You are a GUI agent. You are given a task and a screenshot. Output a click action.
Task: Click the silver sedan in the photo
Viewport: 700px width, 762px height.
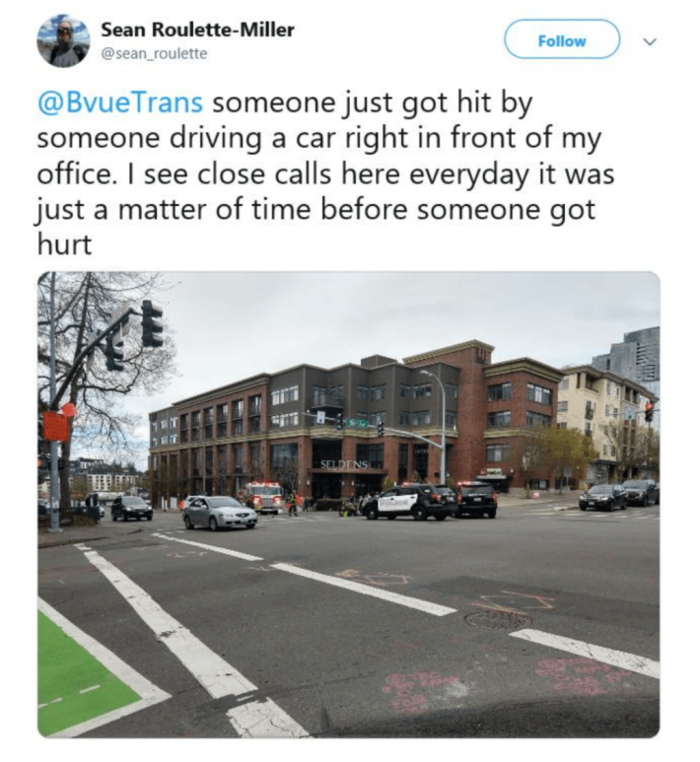tap(220, 513)
